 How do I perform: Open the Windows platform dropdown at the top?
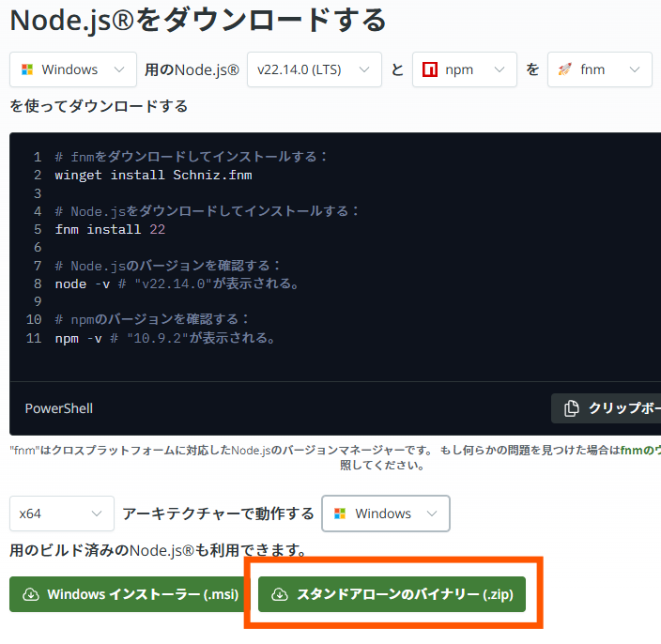(x=73, y=69)
